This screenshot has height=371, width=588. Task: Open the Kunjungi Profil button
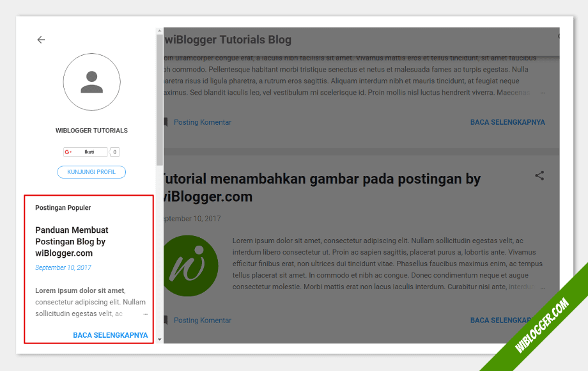[91, 172]
